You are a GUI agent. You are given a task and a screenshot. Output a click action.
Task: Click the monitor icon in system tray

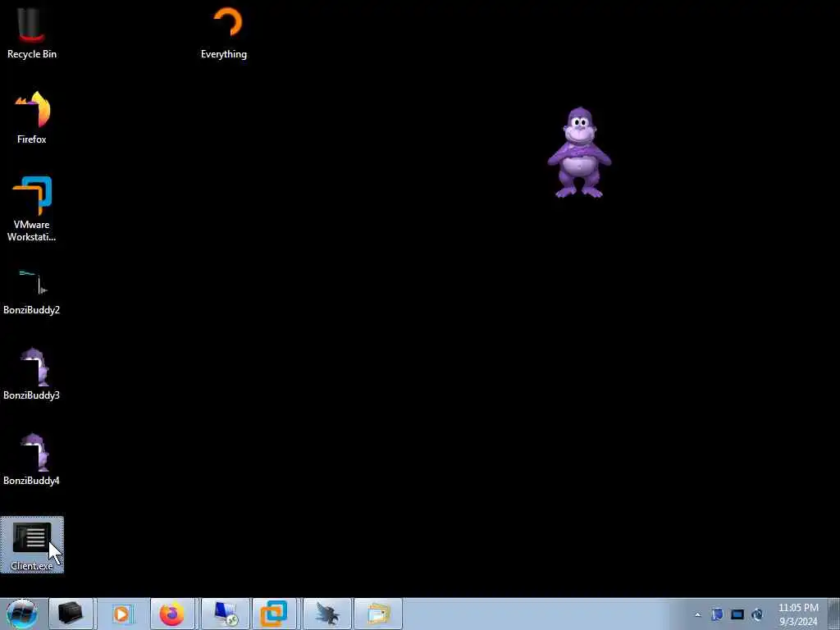click(x=737, y=614)
